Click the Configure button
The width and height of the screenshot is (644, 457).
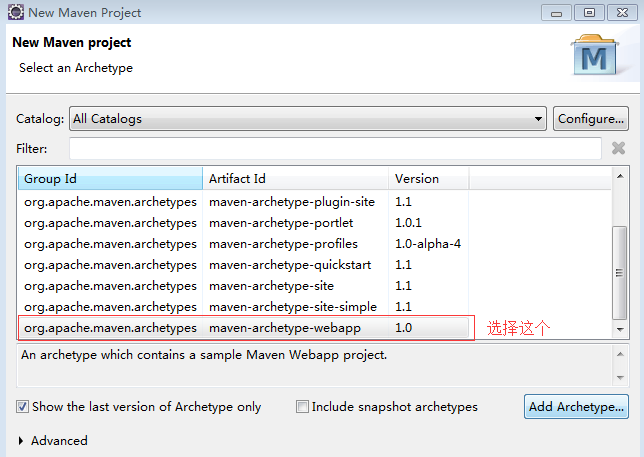point(590,119)
